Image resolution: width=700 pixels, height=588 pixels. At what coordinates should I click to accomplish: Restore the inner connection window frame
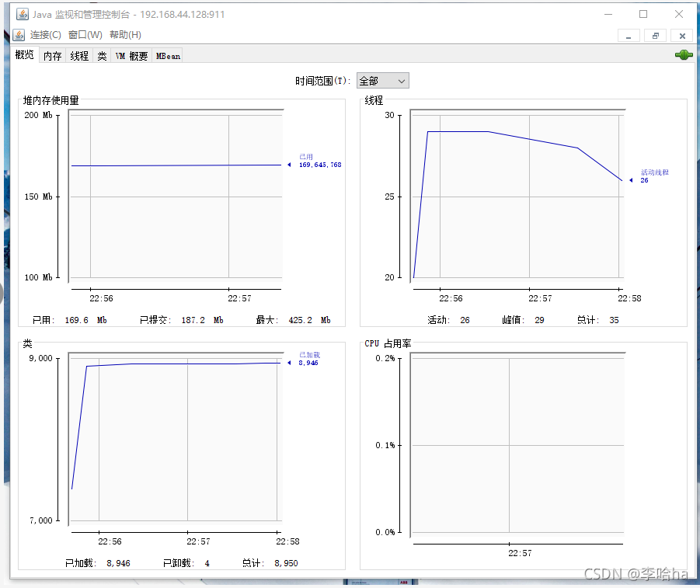656,36
